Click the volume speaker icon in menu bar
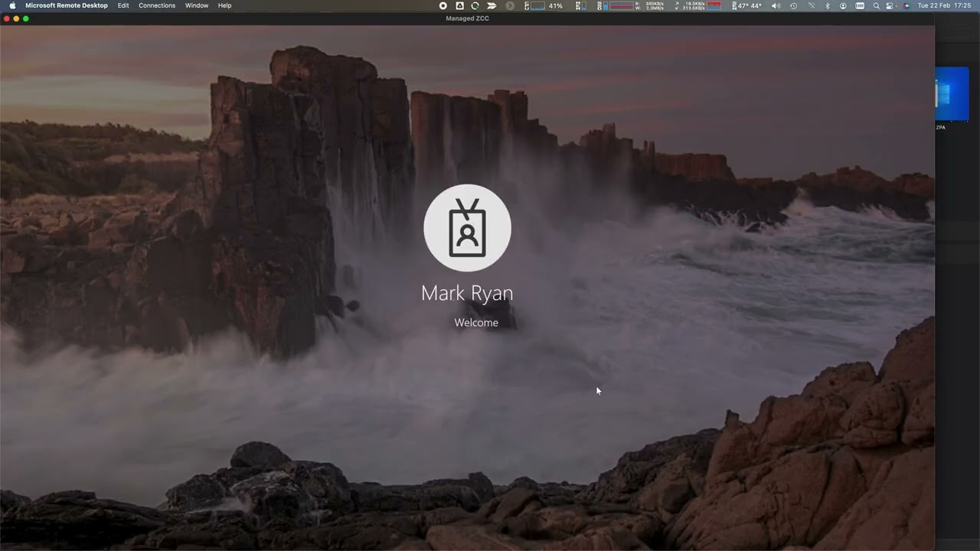 tap(776, 5)
